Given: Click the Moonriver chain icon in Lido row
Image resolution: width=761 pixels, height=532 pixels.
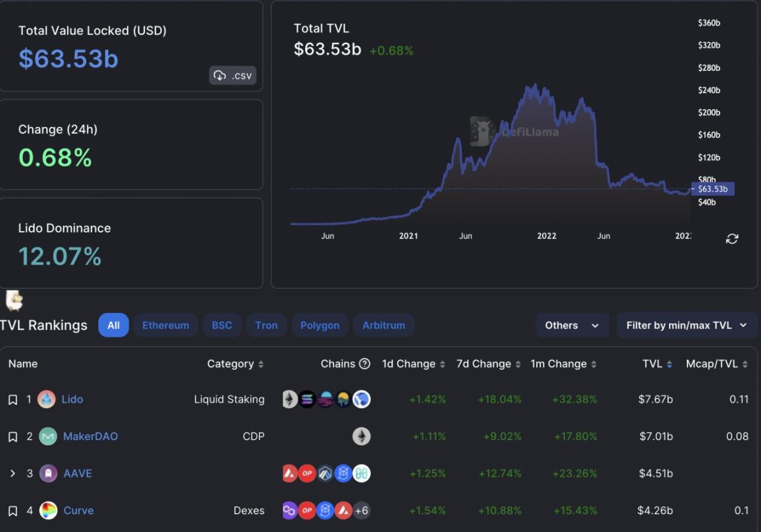Looking at the screenshot, I should point(343,399).
